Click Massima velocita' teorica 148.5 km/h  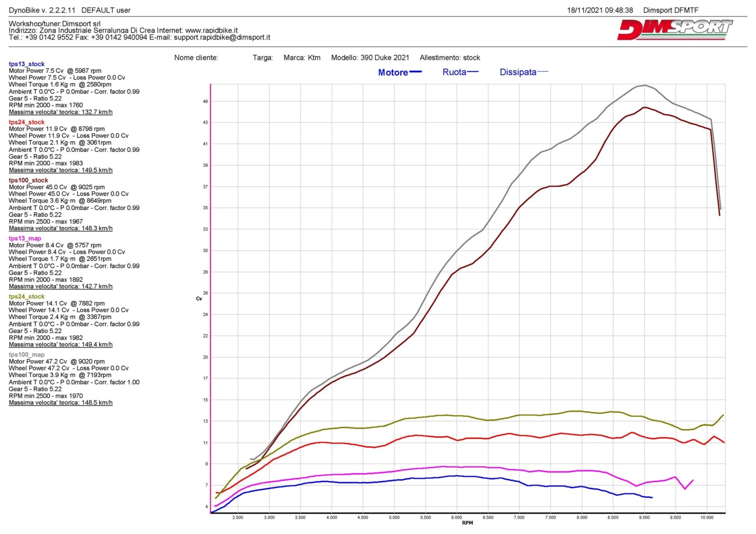pos(60,403)
